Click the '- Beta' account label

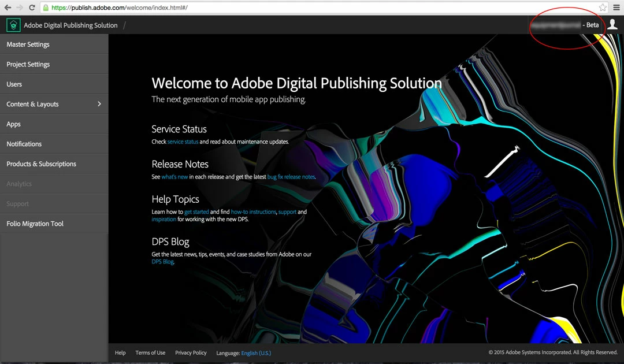point(590,25)
